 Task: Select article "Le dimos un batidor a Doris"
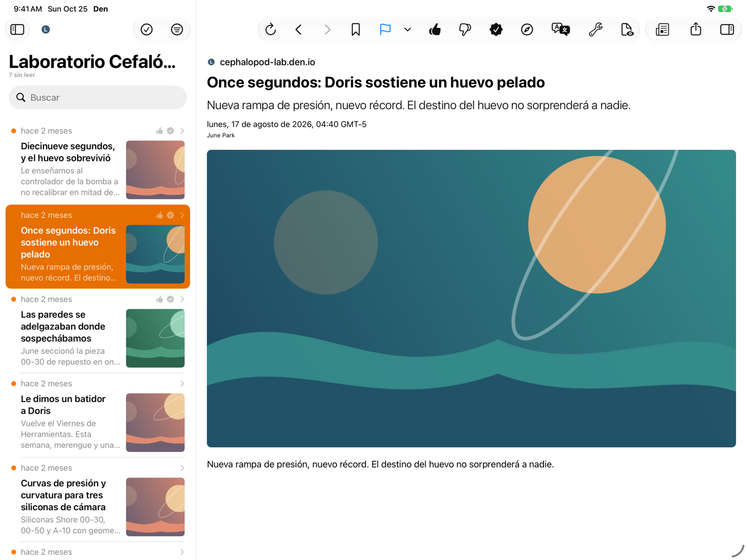[98, 415]
